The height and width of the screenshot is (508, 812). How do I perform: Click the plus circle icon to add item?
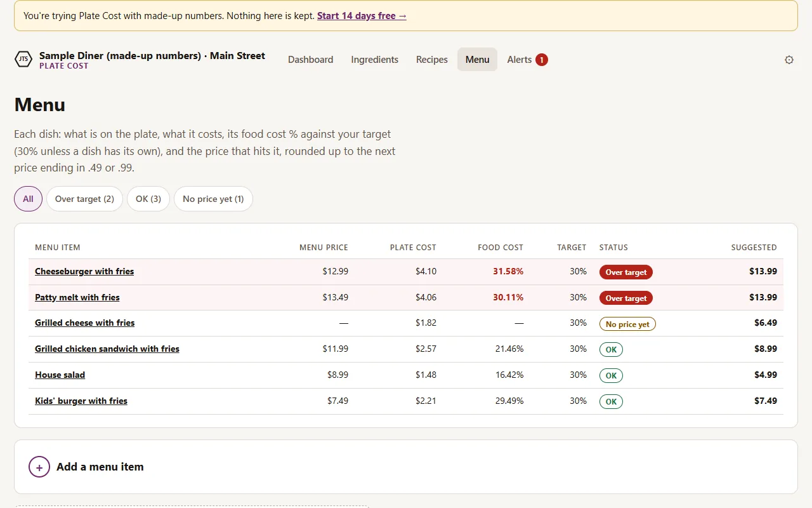point(39,467)
